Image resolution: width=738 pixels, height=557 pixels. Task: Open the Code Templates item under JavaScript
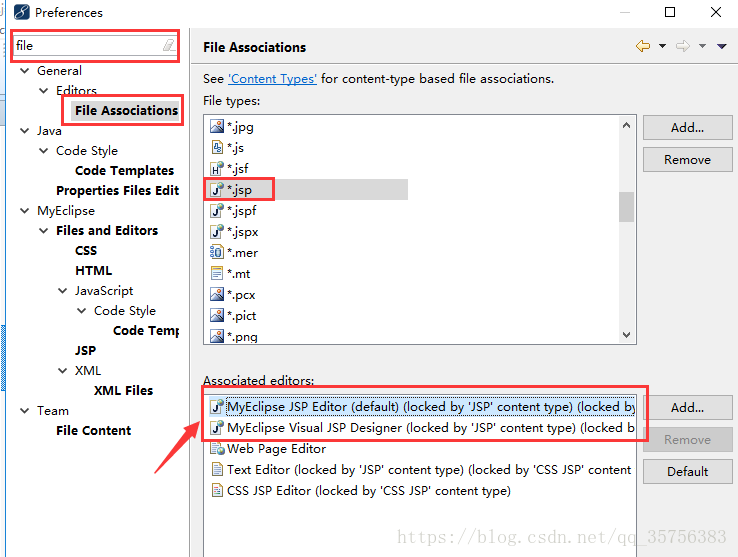coord(146,331)
